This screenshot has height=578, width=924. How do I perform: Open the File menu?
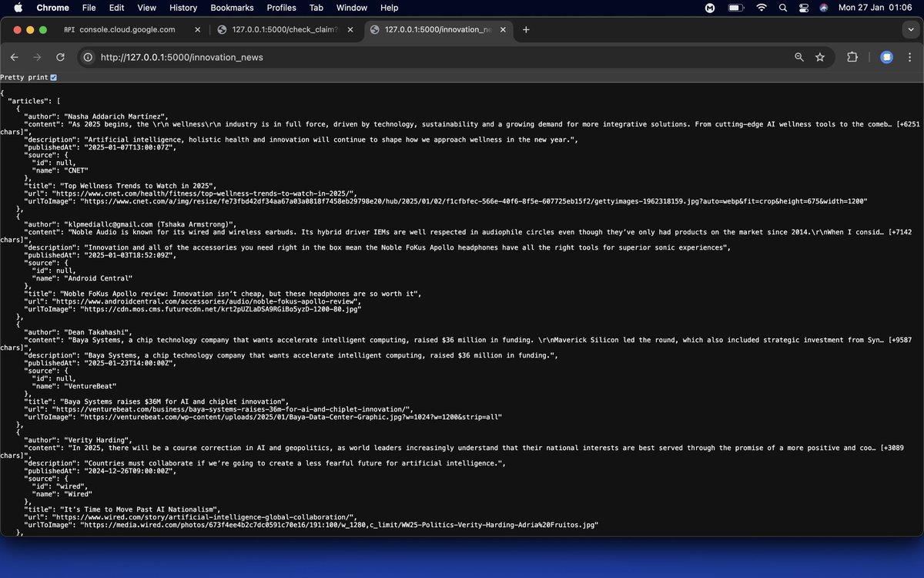click(89, 8)
